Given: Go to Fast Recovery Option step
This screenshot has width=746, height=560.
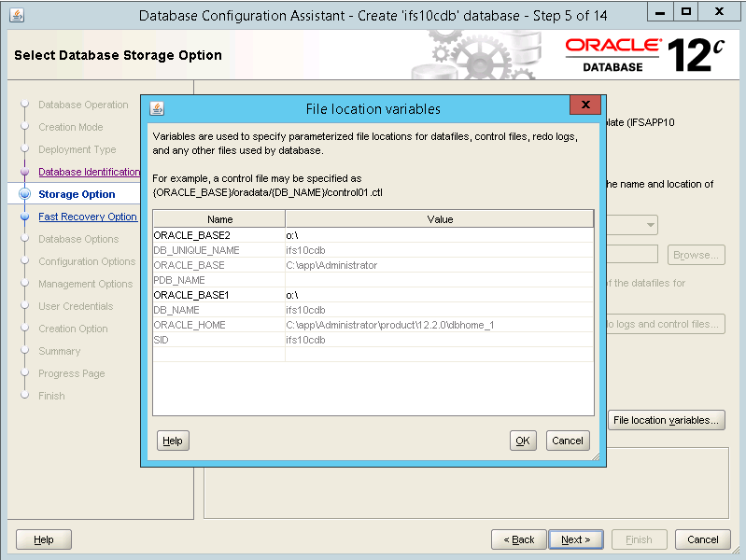Looking at the screenshot, I should 87,217.
